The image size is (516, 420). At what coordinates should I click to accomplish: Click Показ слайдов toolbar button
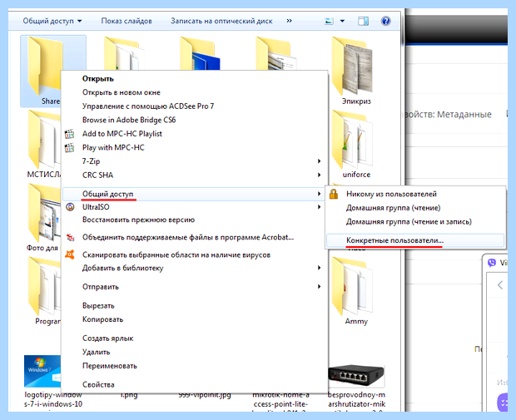pos(127,21)
